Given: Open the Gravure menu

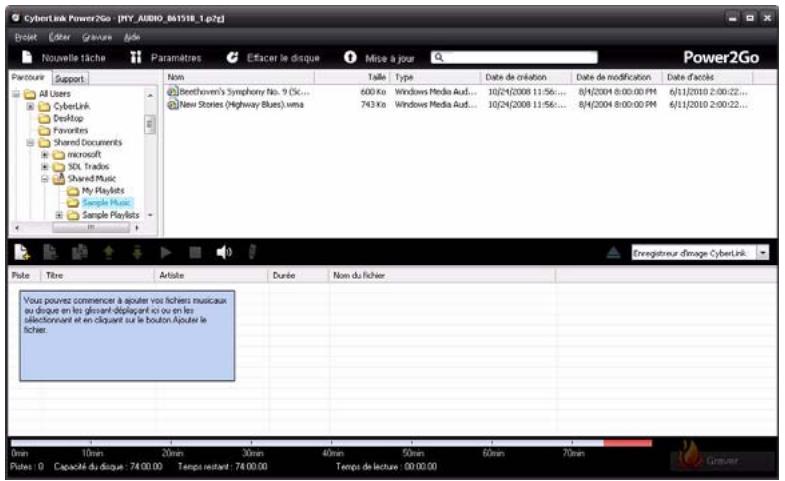Looking at the screenshot, I should (97, 37).
